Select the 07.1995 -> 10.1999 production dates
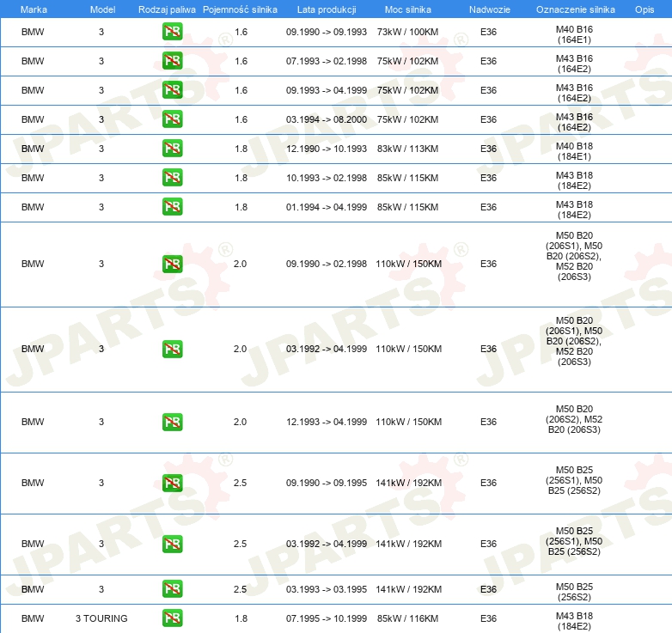672x633 pixels. point(327,618)
